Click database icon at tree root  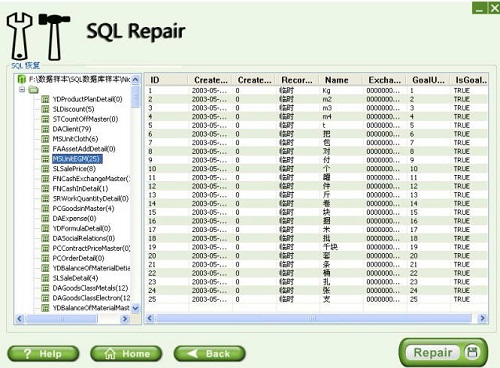(22, 79)
